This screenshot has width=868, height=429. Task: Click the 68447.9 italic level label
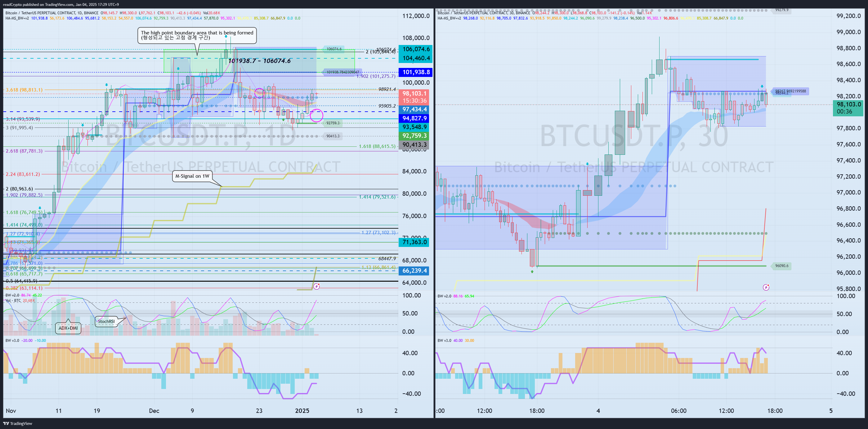coord(387,258)
